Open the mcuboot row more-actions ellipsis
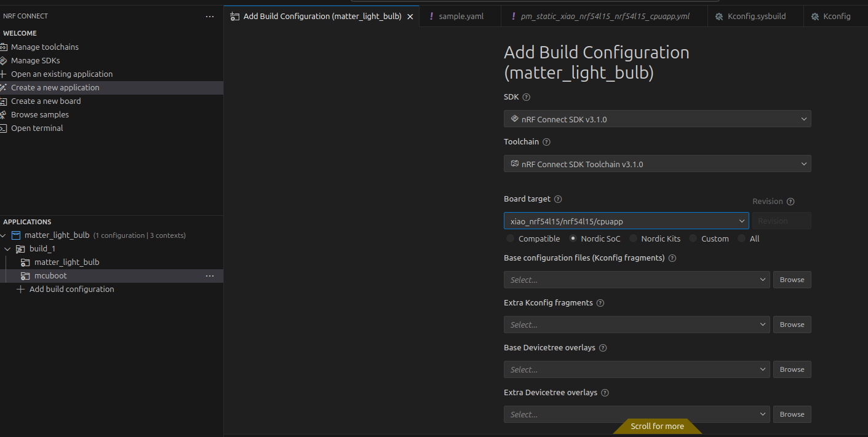This screenshot has width=868, height=437. pyautogui.click(x=210, y=276)
